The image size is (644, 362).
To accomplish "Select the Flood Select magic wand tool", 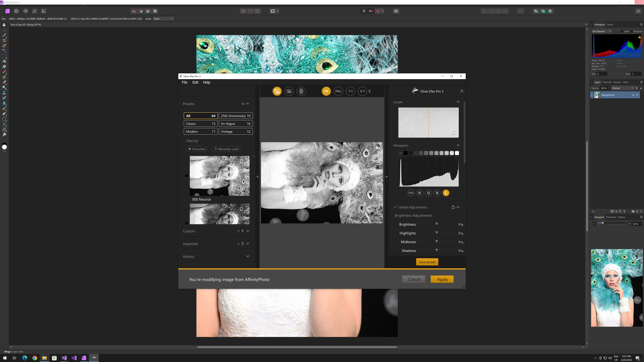I will (4, 51).
